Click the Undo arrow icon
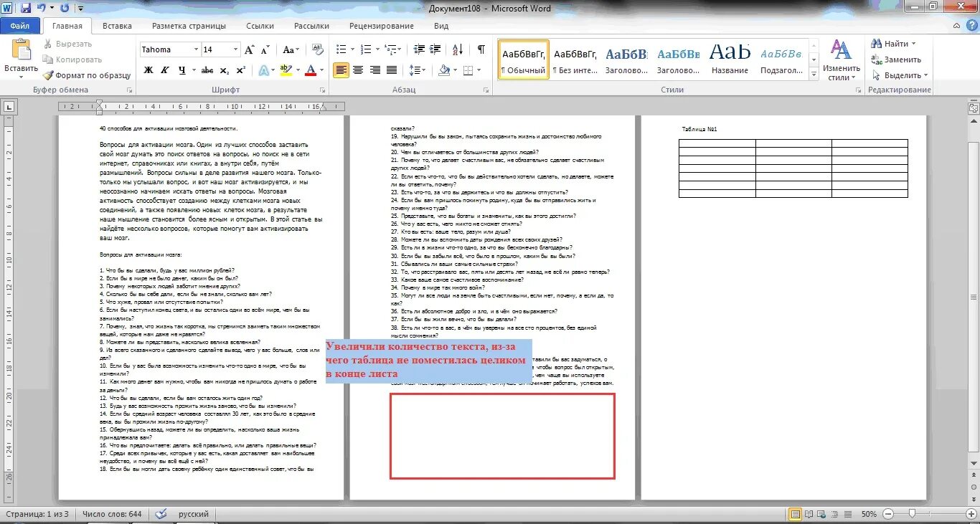This screenshot has width=980, height=524. point(42,8)
